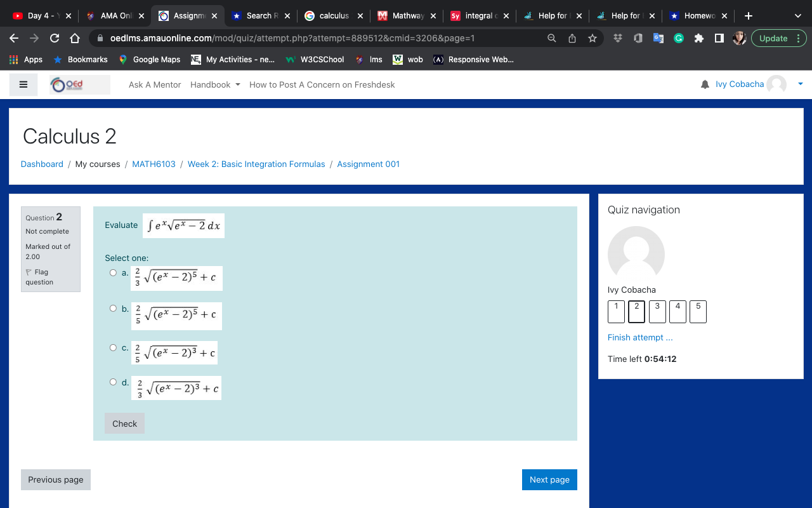Go to the Previous page
The height and width of the screenshot is (508, 812).
56,479
